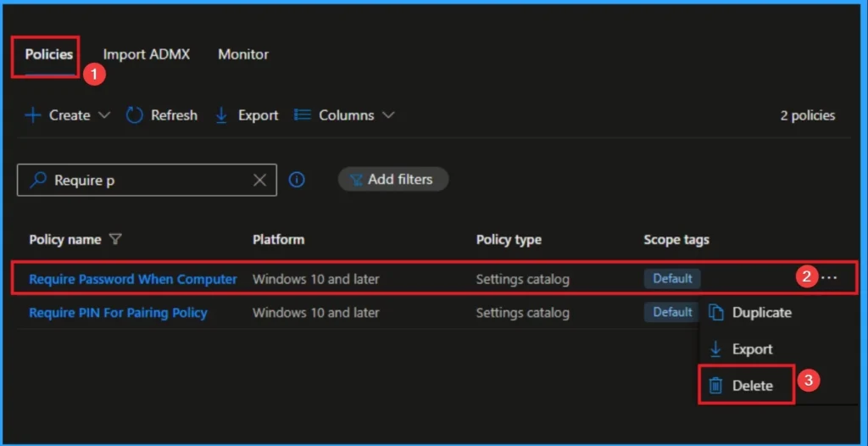868x446 pixels.
Task: Click the search magnifier icon
Action: click(x=38, y=180)
